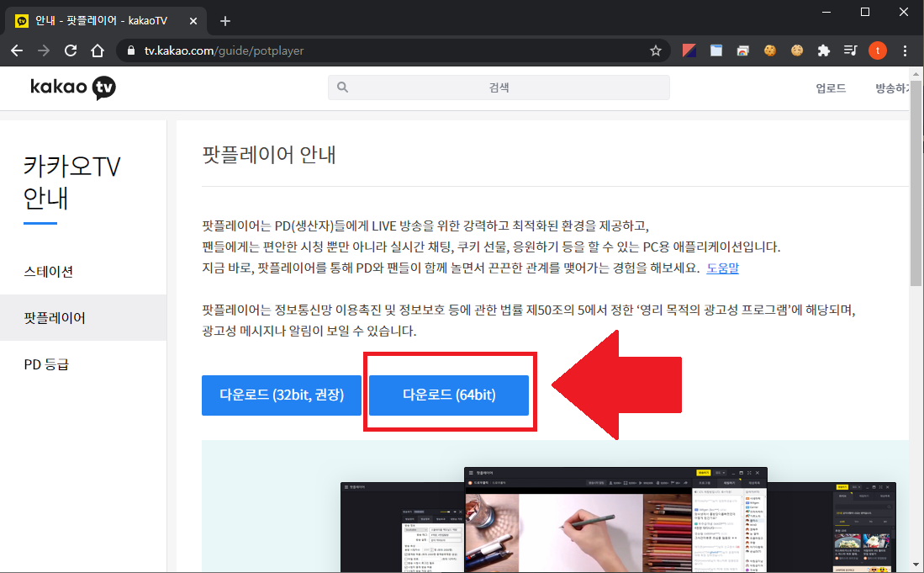The image size is (924, 573).
Task: Open the blue window extension icon
Action: point(716,50)
